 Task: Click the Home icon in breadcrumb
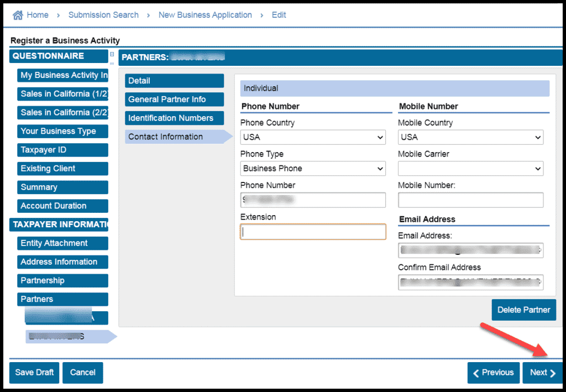pos(18,15)
